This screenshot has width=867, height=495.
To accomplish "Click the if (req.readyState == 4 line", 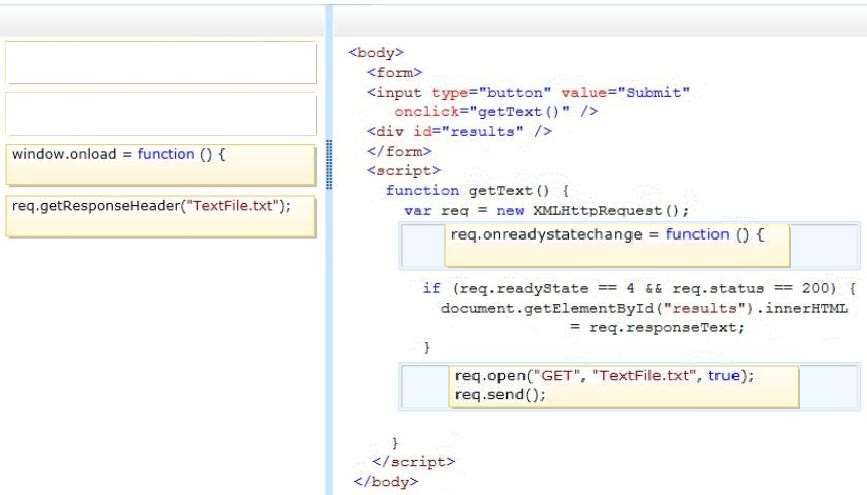I will 639,288.
